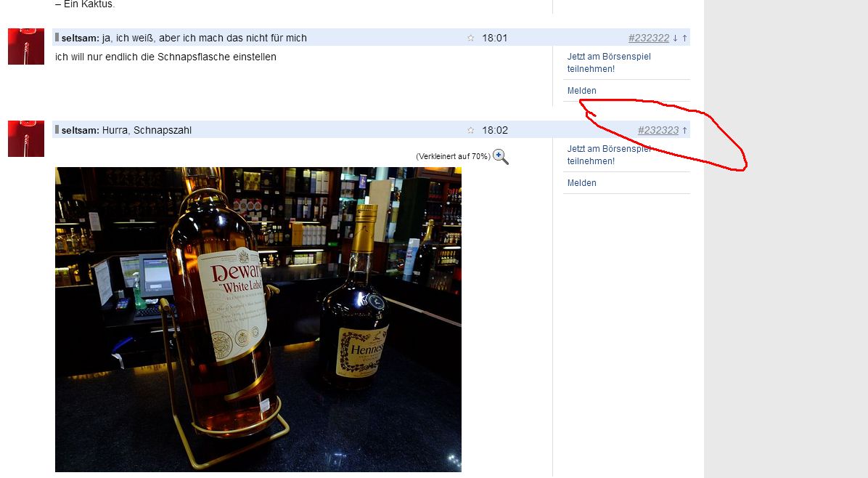Click the text "(Verkleinert auf 70%)"

pyautogui.click(x=453, y=157)
